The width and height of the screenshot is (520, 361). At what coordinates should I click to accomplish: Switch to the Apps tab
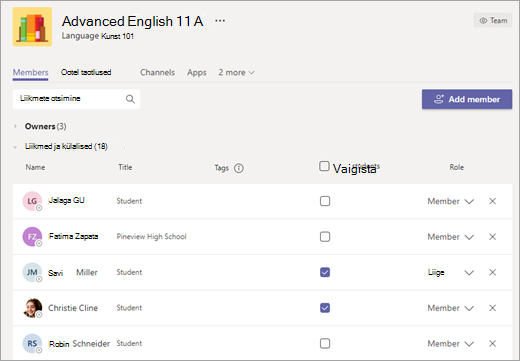tap(197, 72)
